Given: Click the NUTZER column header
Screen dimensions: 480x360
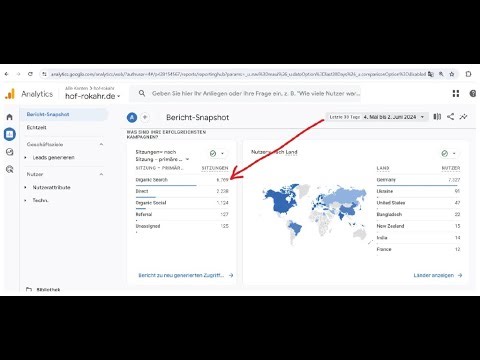Looking at the screenshot, I should pyautogui.click(x=451, y=168).
